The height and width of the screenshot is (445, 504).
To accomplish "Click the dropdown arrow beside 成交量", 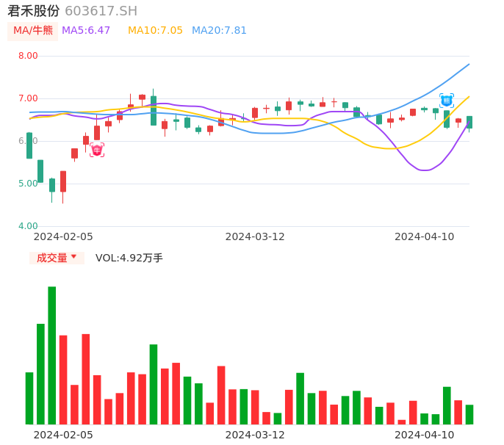I will tap(73, 257).
